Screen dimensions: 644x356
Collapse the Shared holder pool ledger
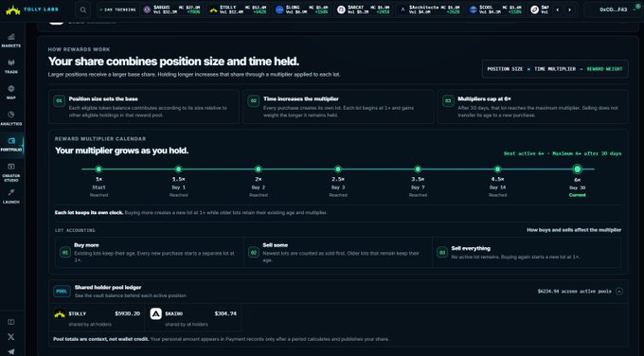[619, 292]
